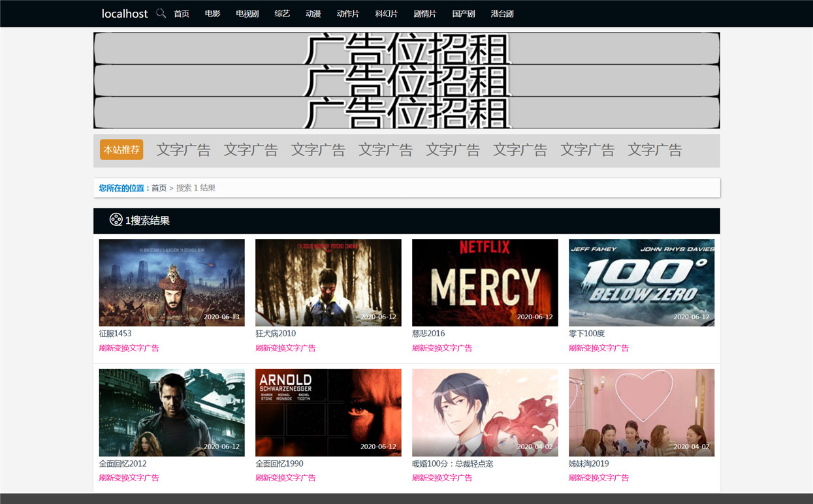Choose 港台剧 in the top menu
813x504 pixels.
tap(502, 13)
